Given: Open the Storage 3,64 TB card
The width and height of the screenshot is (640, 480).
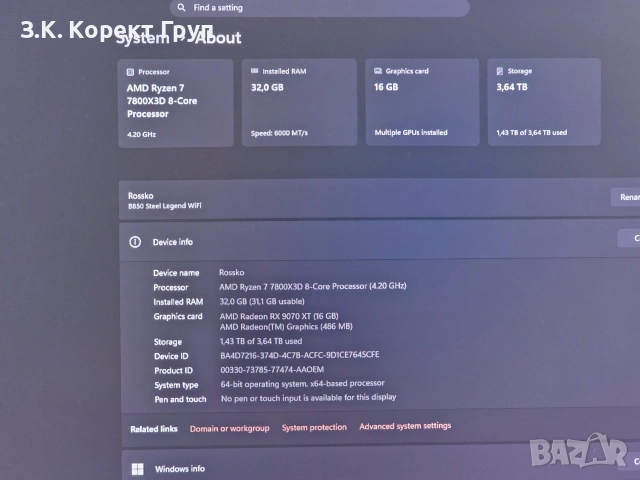Looking at the screenshot, I should (544, 102).
